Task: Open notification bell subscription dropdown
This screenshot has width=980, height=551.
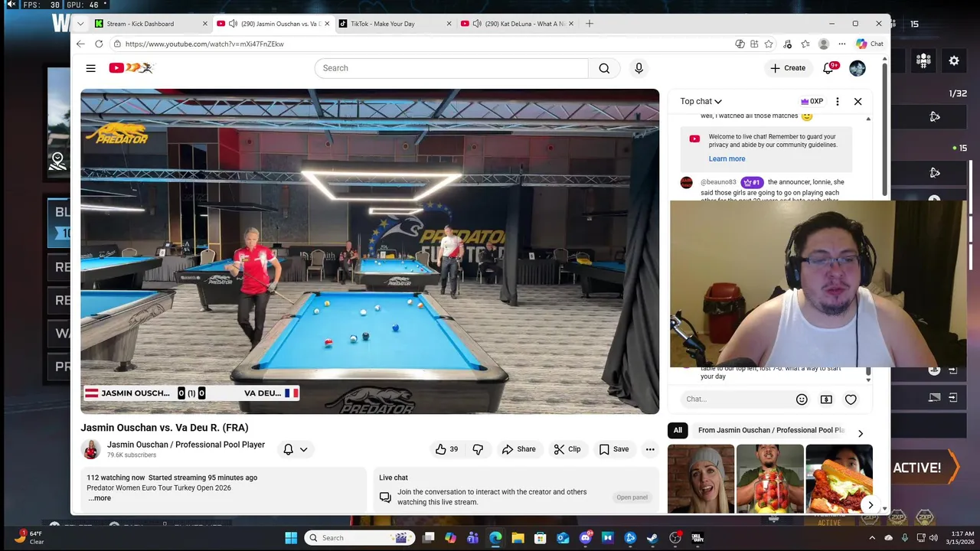Action: pyautogui.click(x=296, y=449)
